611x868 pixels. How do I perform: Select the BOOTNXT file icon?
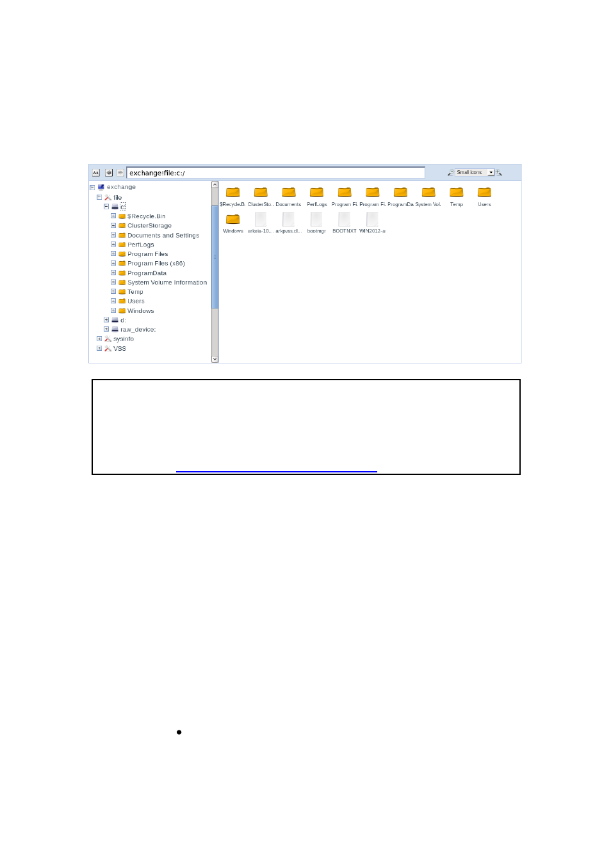point(345,220)
